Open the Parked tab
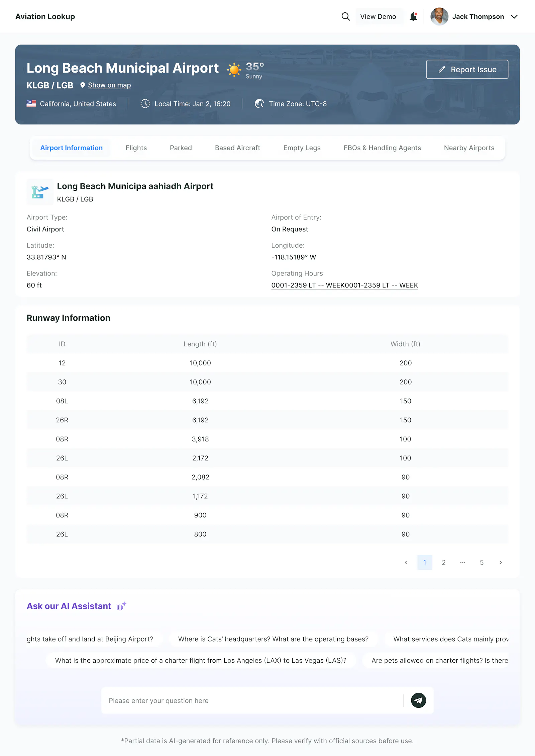The width and height of the screenshot is (535, 756). pos(181,148)
